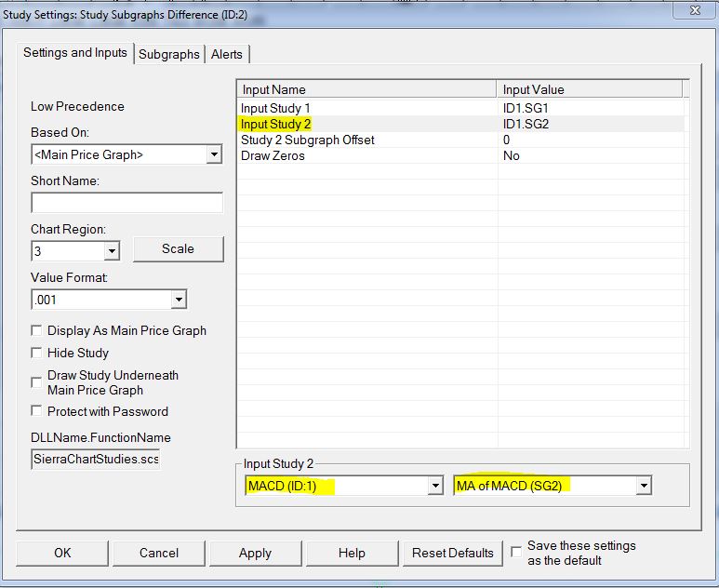Click the ID1.SG2 input value
The width and height of the screenshot is (719, 588).
click(526, 125)
